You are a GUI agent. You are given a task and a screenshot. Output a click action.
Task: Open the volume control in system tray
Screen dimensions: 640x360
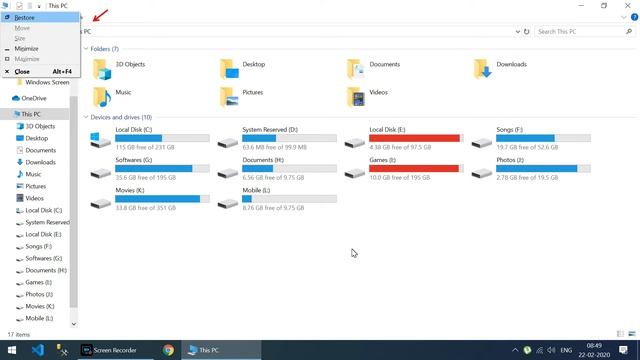point(551,350)
